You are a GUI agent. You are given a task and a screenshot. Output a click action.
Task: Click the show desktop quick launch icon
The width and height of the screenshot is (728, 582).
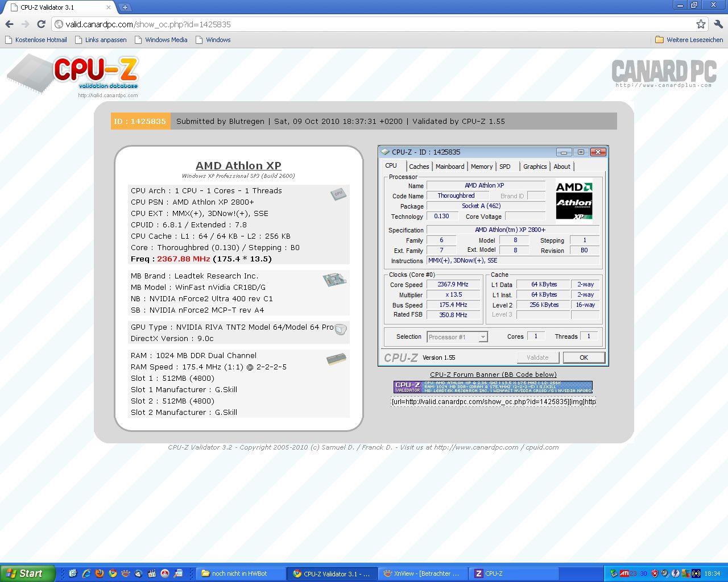point(73,573)
